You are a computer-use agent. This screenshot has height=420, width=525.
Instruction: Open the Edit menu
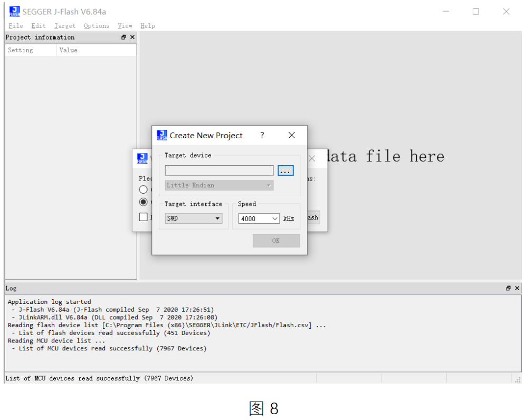point(38,26)
